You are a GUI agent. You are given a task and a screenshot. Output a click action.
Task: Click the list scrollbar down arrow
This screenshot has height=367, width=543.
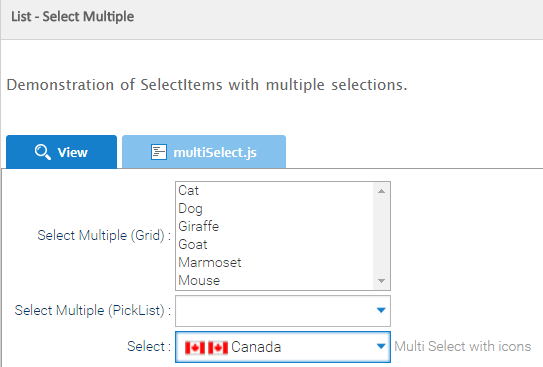click(x=381, y=281)
